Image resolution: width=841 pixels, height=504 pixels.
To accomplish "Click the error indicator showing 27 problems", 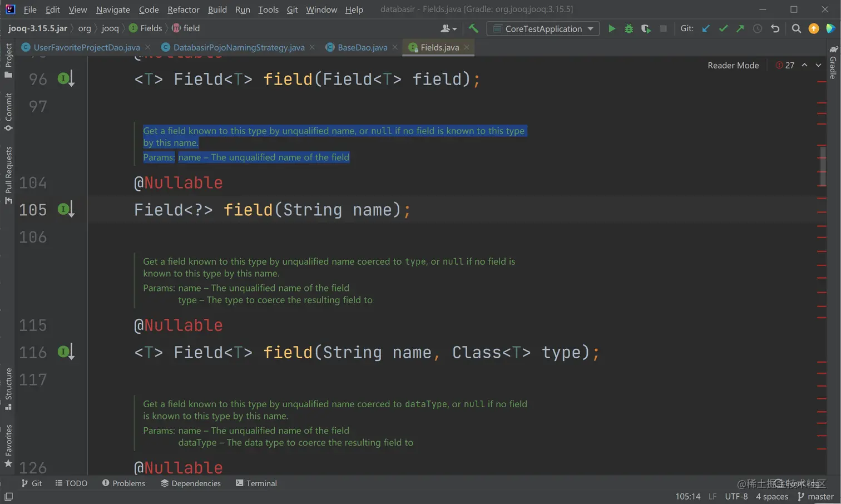I will (x=785, y=65).
